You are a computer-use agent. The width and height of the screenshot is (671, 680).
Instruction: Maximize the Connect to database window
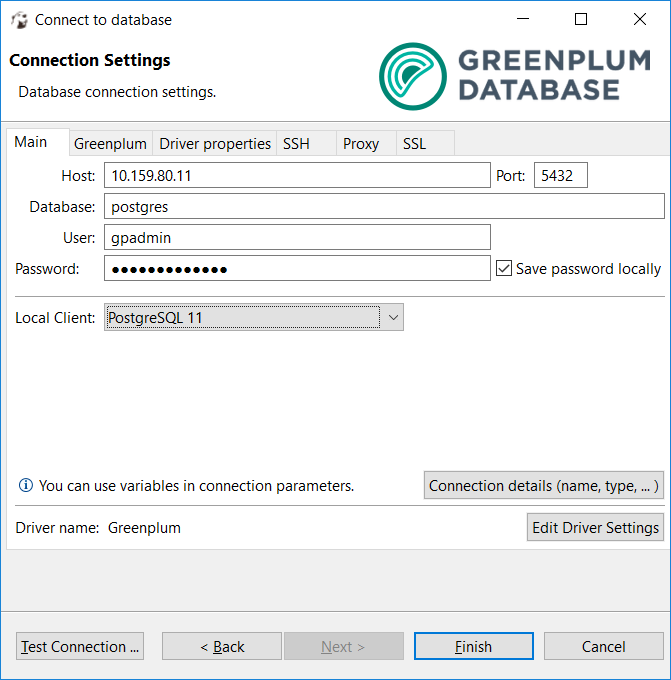tap(581, 19)
